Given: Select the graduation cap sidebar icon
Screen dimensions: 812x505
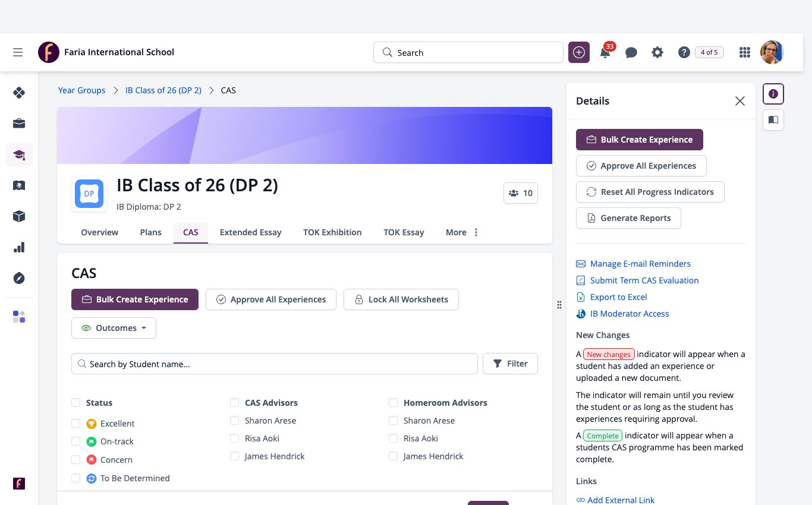Looking at the screenshot, I should [x=19, y=154].
